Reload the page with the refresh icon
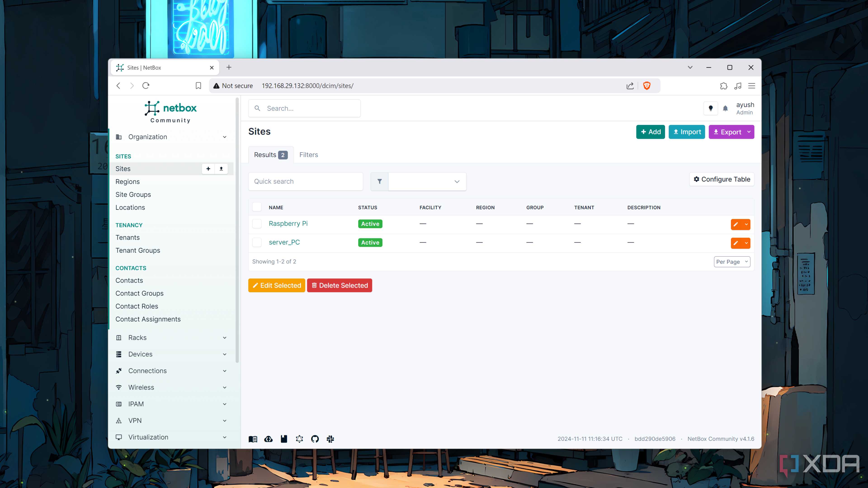Image resolution: width=868 pixels, height=488 pixels. (x=146, y=86)
